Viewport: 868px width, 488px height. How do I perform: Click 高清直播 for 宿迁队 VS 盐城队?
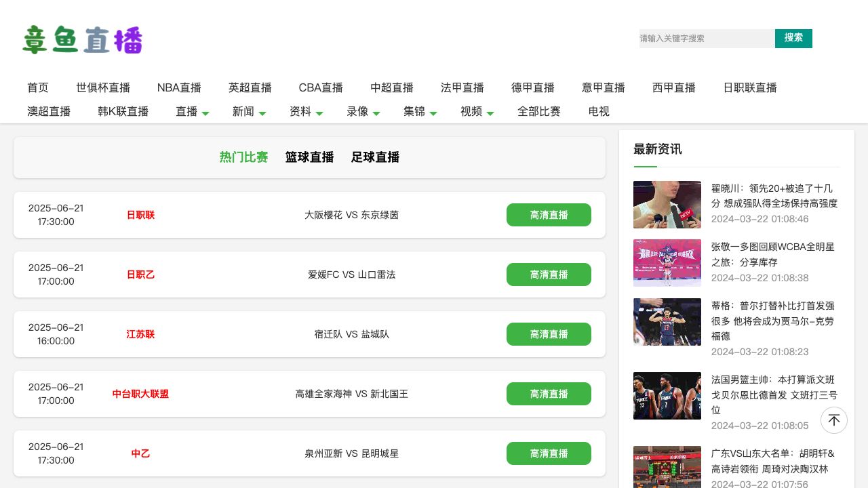[549, 334]
